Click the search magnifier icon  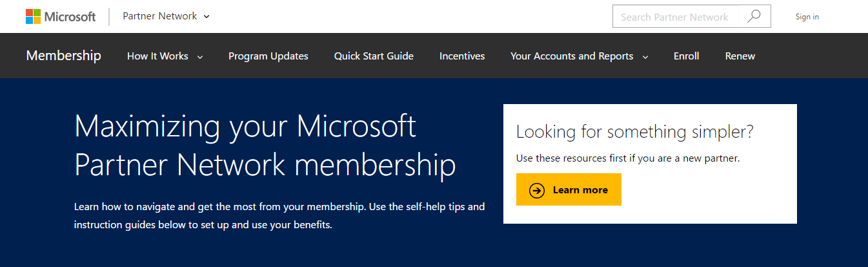pyautogui.click(x=754, y=17)
